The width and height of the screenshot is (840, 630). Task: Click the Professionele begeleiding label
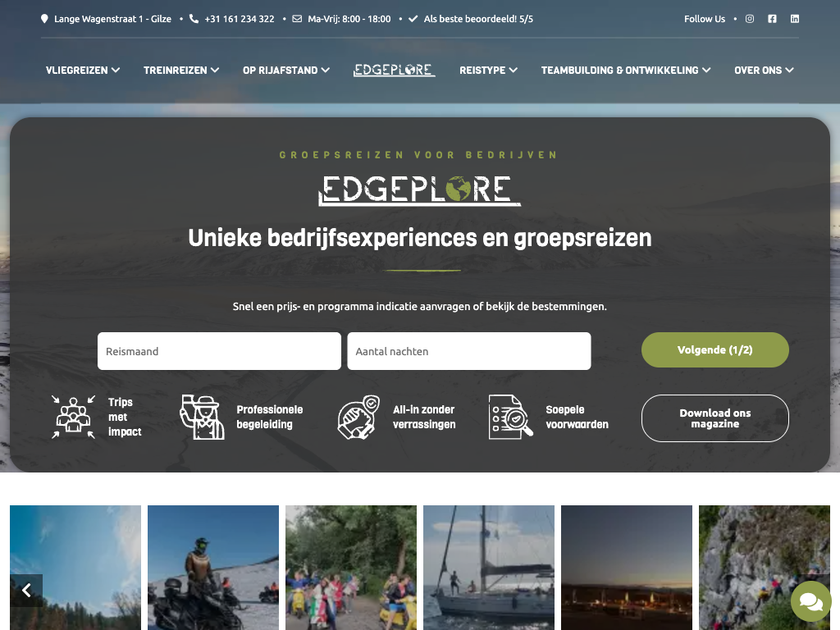click(269, 417)
